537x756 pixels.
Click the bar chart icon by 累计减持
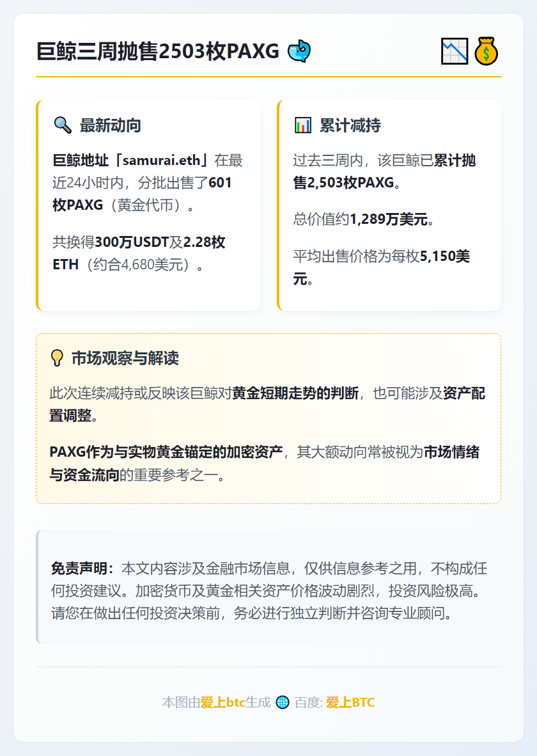click(303, 125)
